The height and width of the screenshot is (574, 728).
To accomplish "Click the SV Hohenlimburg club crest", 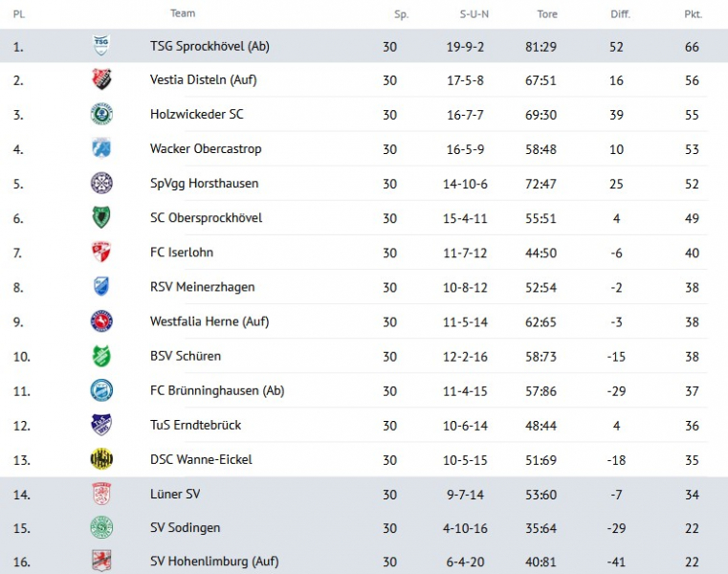I will coord(101,562).
